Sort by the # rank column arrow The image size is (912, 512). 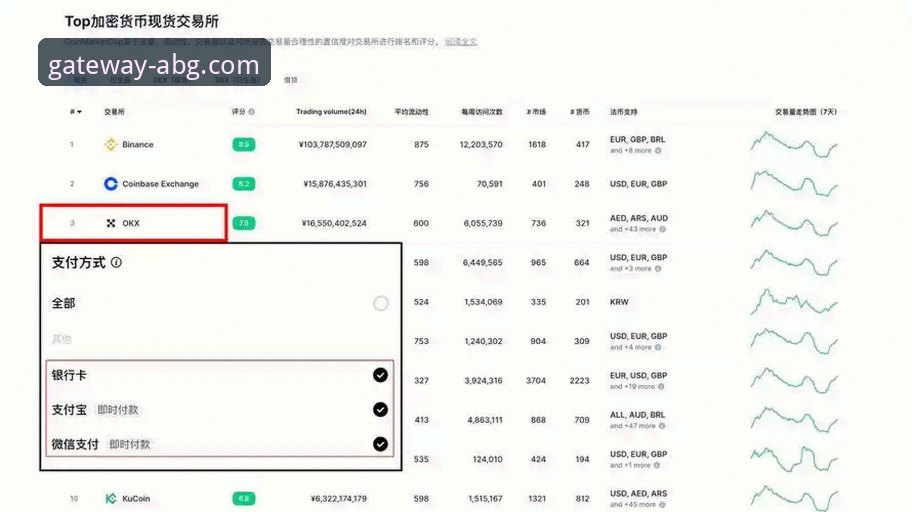77,112
